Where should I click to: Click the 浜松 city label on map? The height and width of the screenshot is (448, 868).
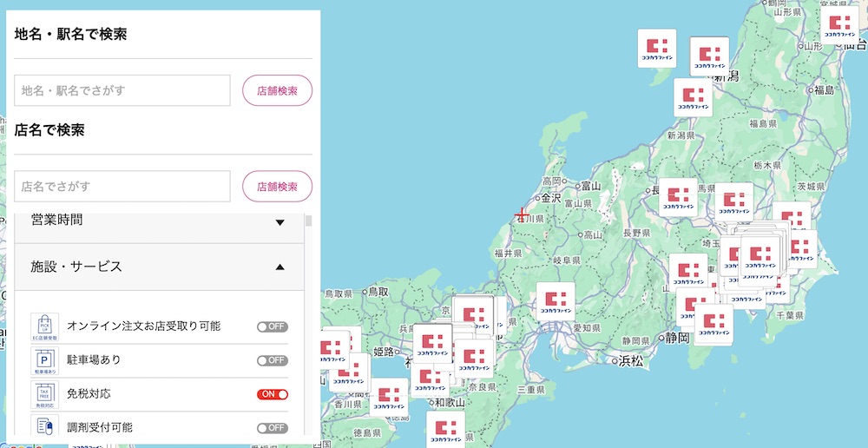click(631, 361)
